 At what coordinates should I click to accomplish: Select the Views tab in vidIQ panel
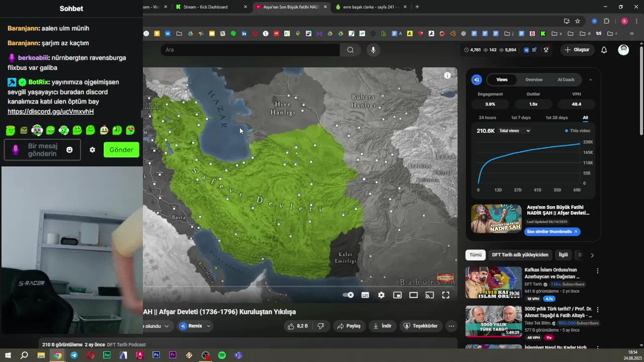click(x=502, y=79)
